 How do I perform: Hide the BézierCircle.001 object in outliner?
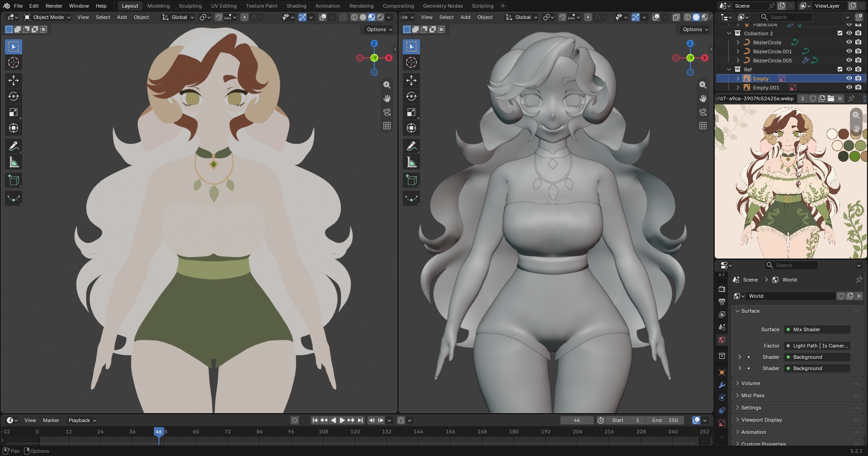[849, 51]
